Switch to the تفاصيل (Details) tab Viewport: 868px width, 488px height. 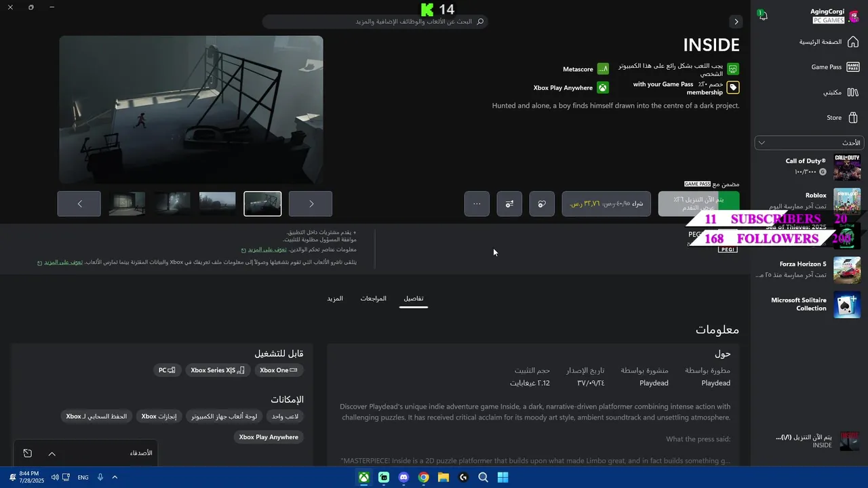[414, 299]
